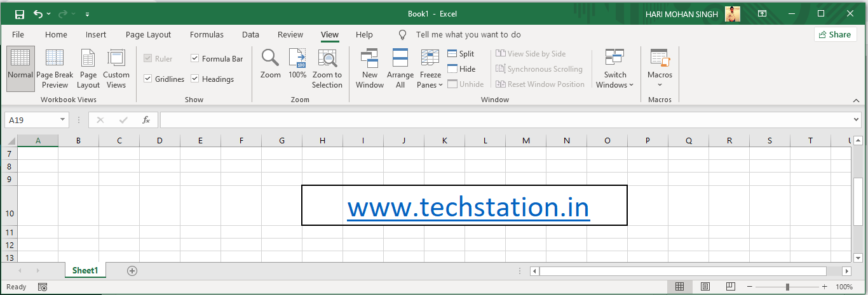Open the Zoom dialog magnifier
Screen dimensions: 868x295
pyautogui.click(x=271, y=64)
